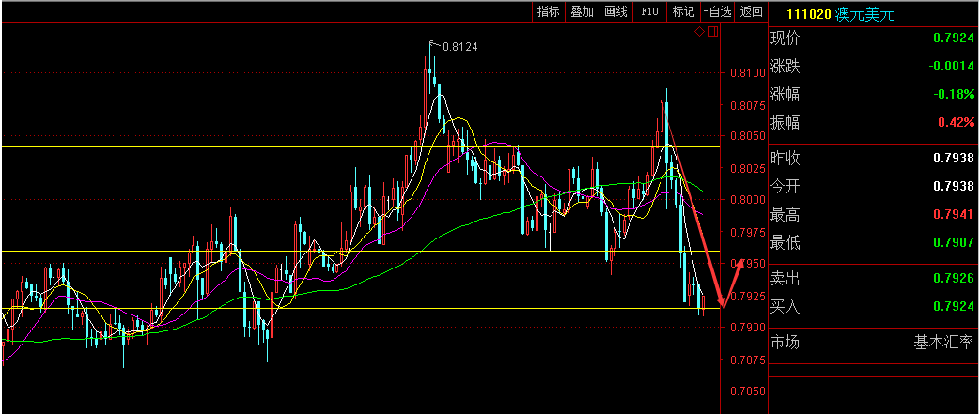980x414 pixels.
Task: Select 卖出 value 0.7926
Action: [x=954, y=278]
